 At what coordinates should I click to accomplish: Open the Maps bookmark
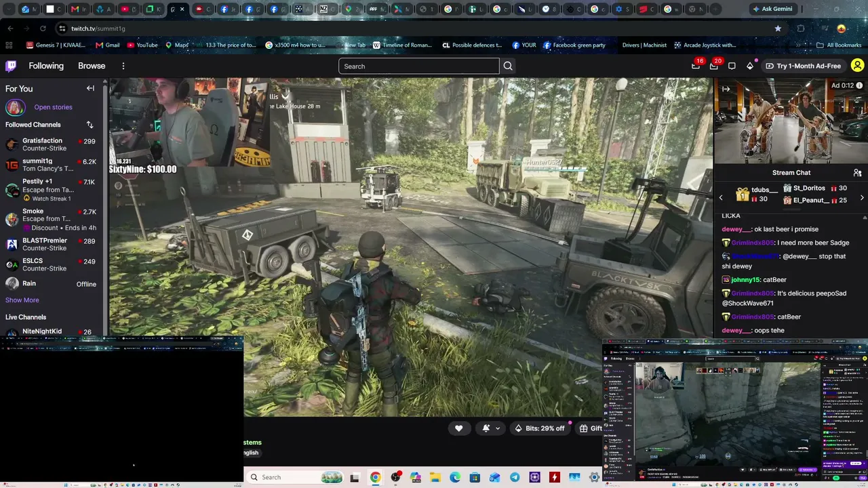(x=177, y=45)
